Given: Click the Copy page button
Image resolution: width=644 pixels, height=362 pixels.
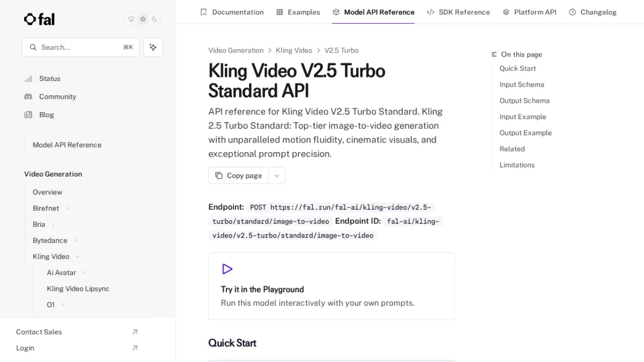Looking at the screenshot, I should 238,175.
